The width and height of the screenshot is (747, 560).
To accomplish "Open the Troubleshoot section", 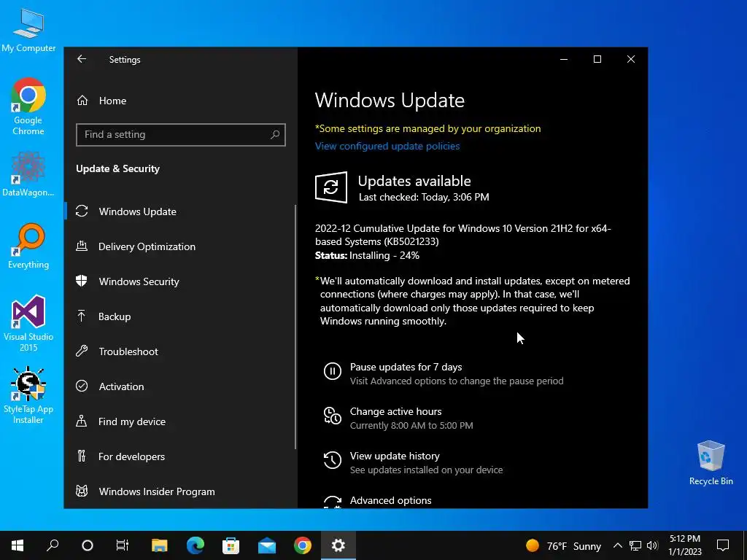I will (x=128, y=351).
